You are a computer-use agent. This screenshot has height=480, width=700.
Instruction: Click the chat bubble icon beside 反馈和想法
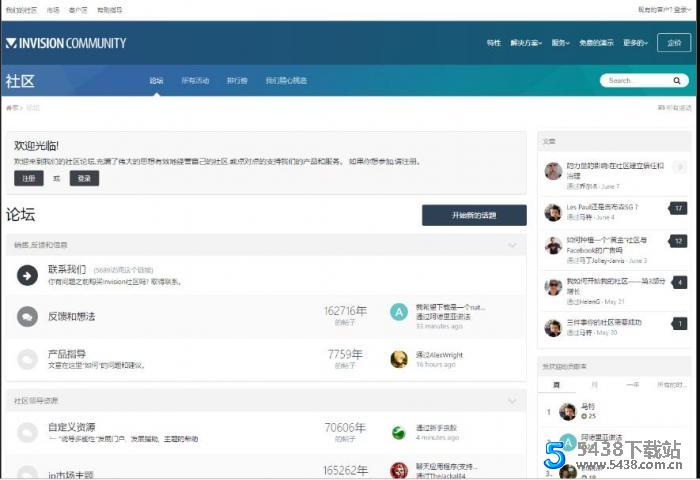(x=27, y=317)
